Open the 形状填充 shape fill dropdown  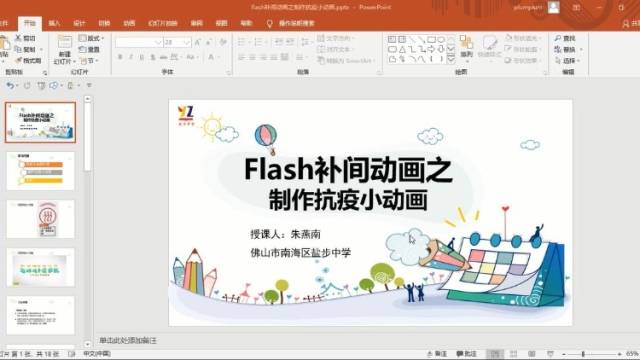pyautogui.click(x=524, y=38)
